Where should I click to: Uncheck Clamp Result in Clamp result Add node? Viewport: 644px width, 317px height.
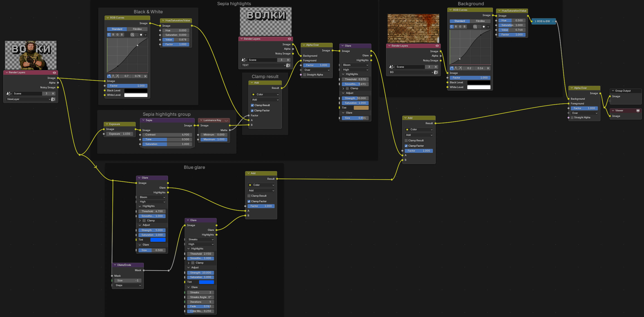(252, 105)
